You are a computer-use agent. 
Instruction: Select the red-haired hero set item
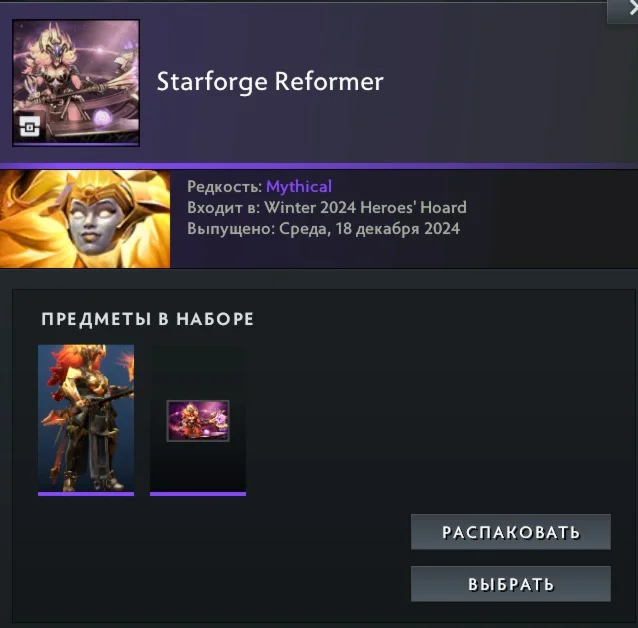pyautogui.click(x=86, y=418)
